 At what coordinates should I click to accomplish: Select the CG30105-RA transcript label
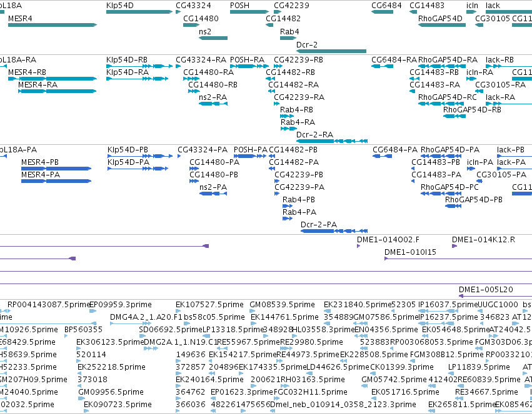pyautogui.click(x=500, y=85)
